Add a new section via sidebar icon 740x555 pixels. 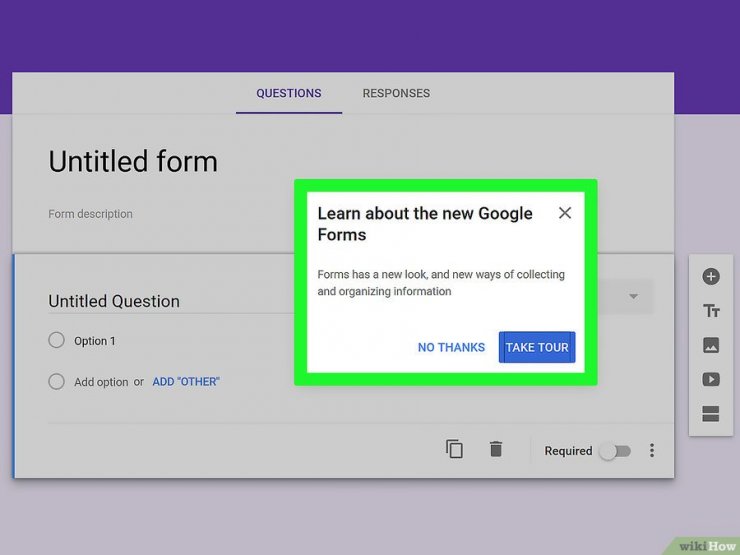click(x=711, y=414)
